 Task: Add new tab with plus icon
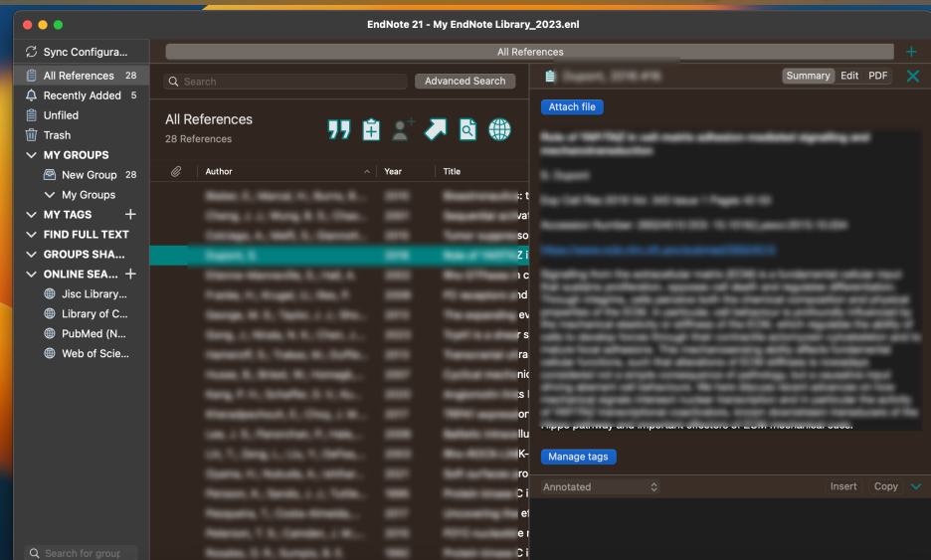tap(911, 52)
